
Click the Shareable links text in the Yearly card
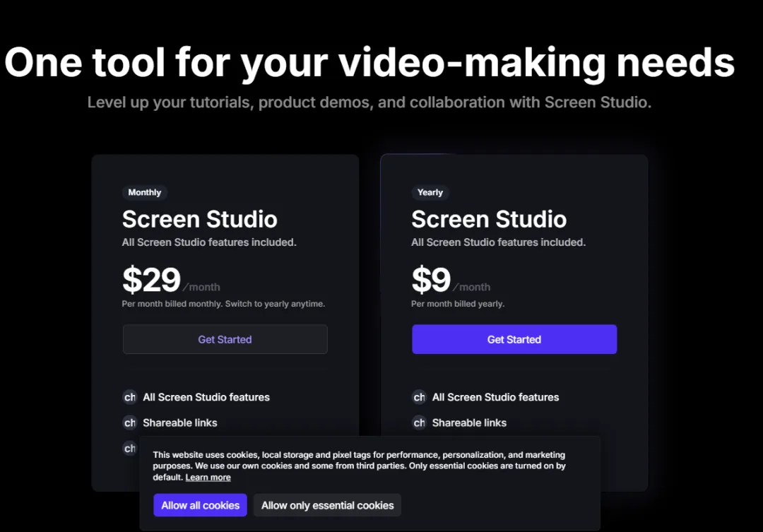(469, 423)
